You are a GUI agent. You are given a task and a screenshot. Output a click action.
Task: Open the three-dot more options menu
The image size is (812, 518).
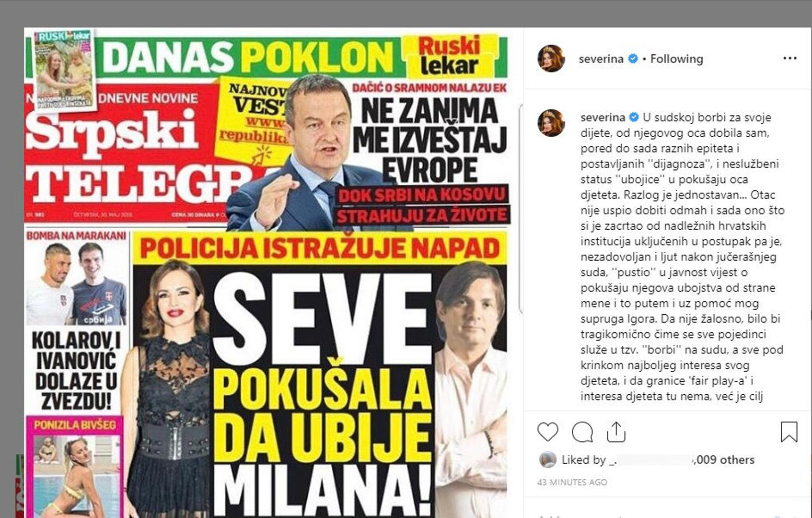tap(789, 59)
